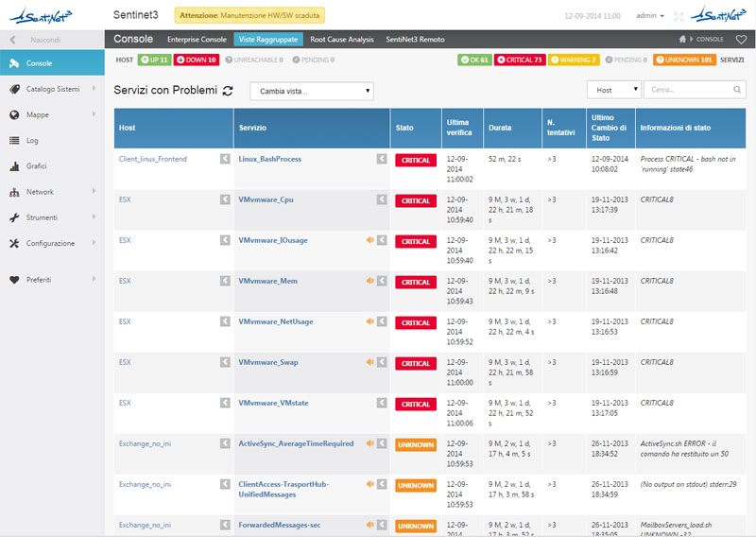
Task: Filter services by OK 61 badge
Action: pyautogui.click(x=474, y=60)
